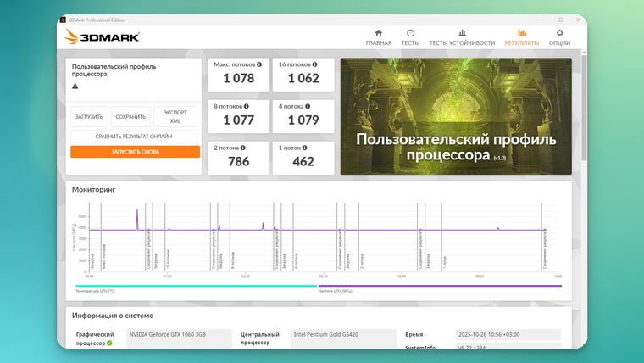Click the Сохранить button

click(x=130, y=117)
